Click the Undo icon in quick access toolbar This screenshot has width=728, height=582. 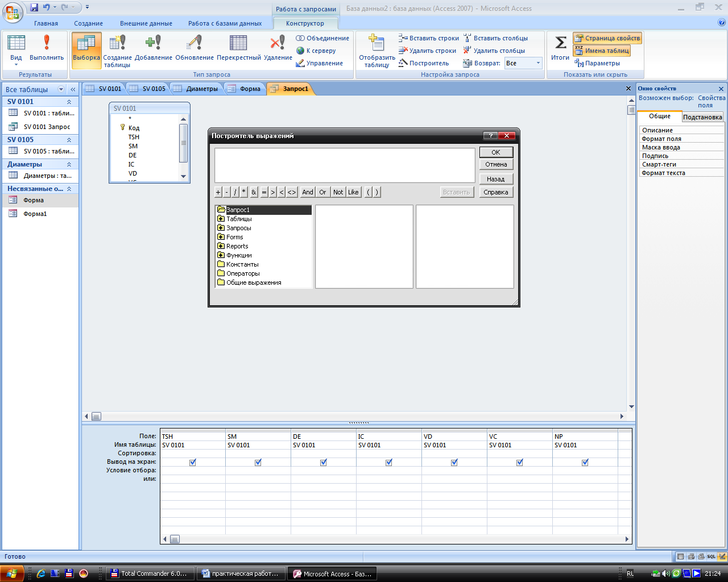47,7
